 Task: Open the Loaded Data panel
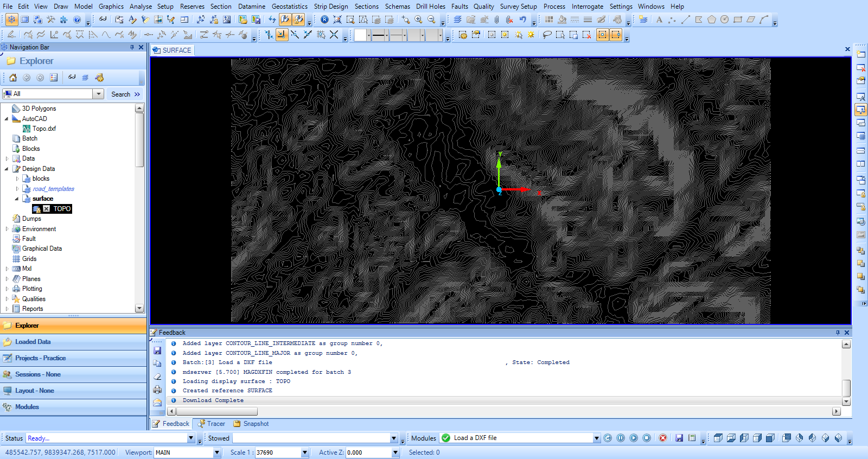pos(33,342)
